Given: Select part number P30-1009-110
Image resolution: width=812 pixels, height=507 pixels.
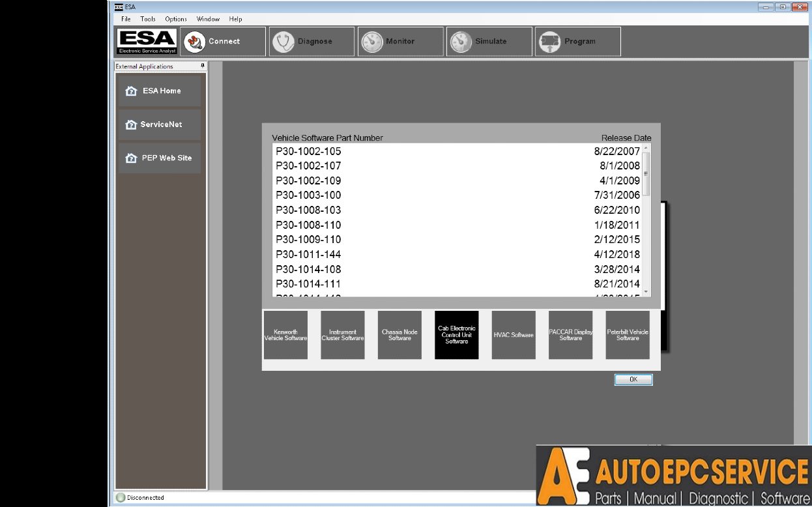Looking at the screenshot, I should [308, 240].
